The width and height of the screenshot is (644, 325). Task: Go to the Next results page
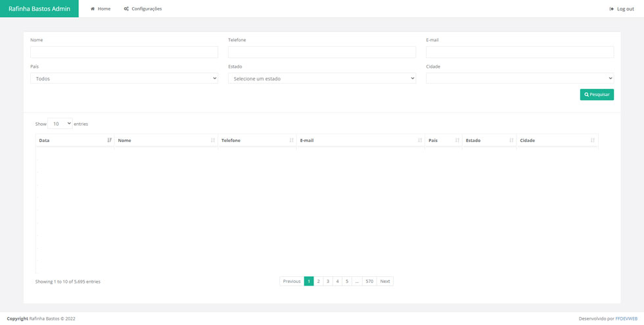pos(385,282)
